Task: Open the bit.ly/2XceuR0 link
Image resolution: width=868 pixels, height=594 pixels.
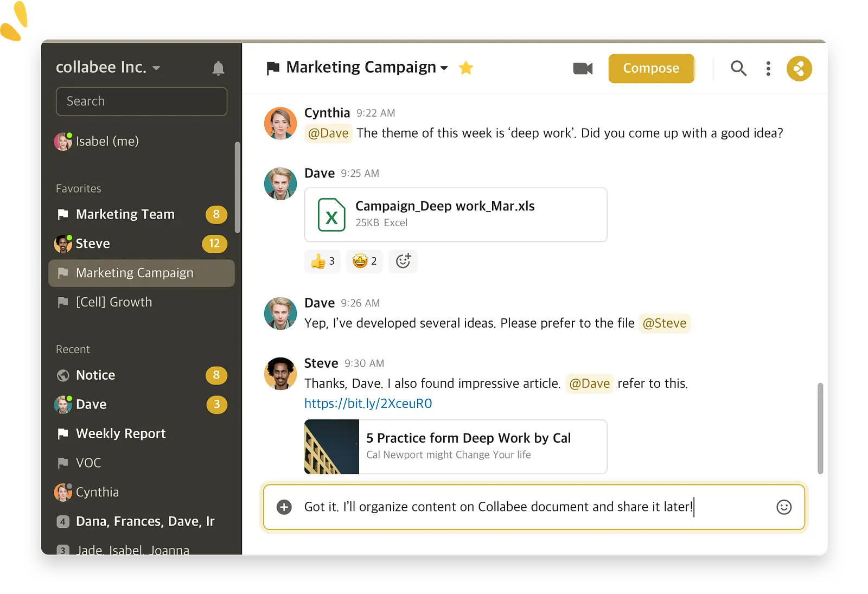Action: (x=368, y=404)
